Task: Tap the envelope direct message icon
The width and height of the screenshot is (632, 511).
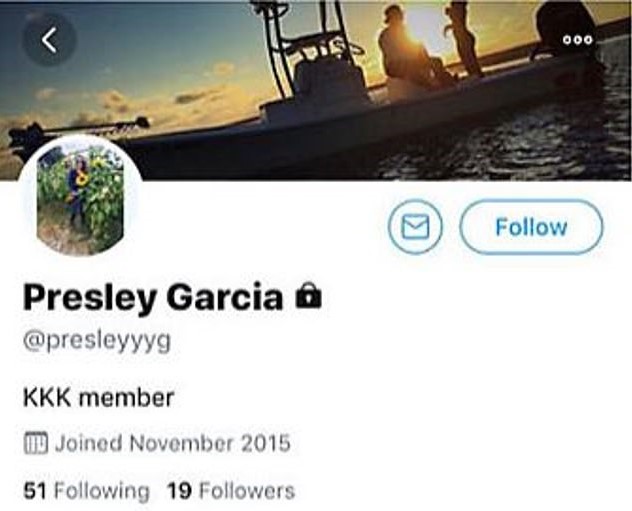Action: coord(415,227)
